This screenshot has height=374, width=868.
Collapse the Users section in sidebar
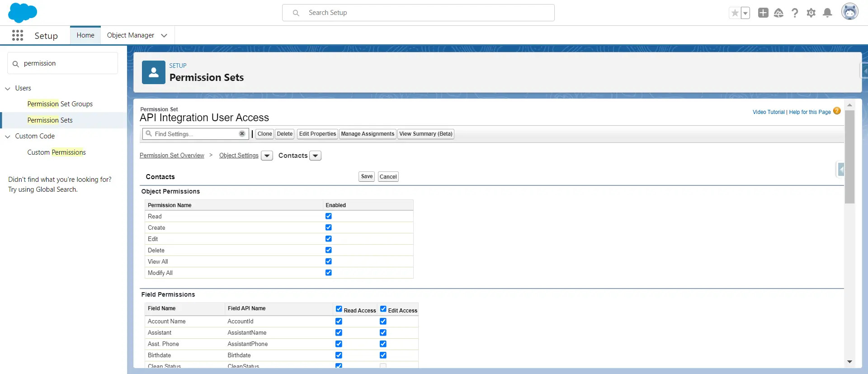click(x=8, y=89)
